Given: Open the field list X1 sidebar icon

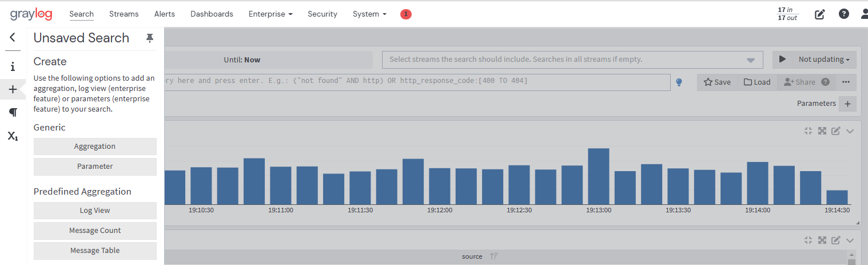Looking at the screenshot, I should [13, 136].
